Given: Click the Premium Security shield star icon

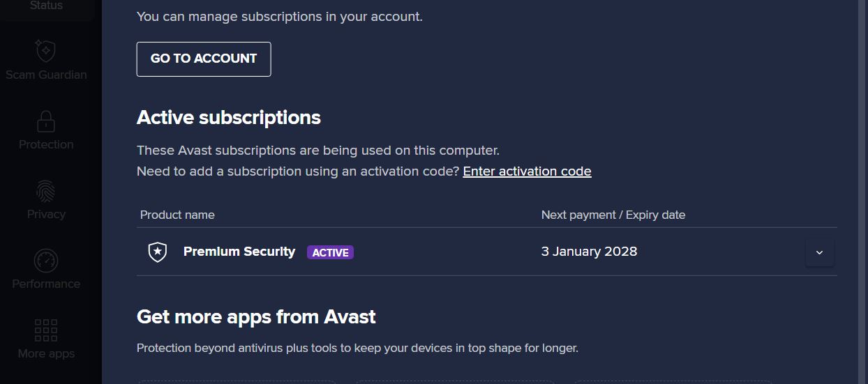Looking at the screenshot, I should click(158, 252).
